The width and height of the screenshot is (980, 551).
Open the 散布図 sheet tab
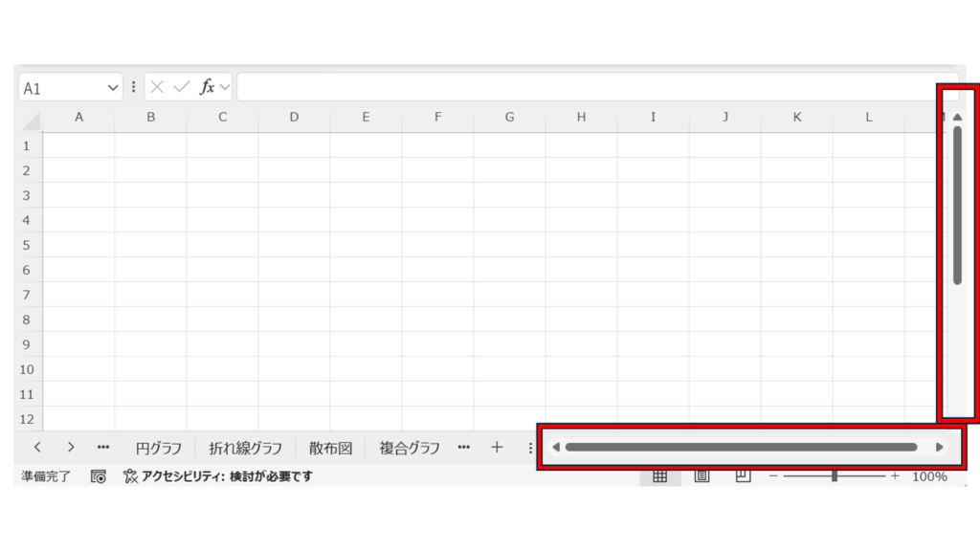pos(331,448)
